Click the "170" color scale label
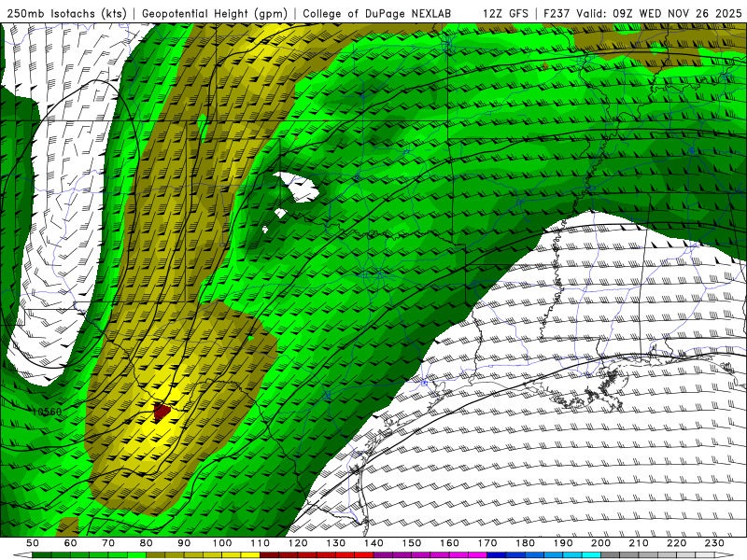Viewport: 747px width, 560px height. tap(487, 543)
